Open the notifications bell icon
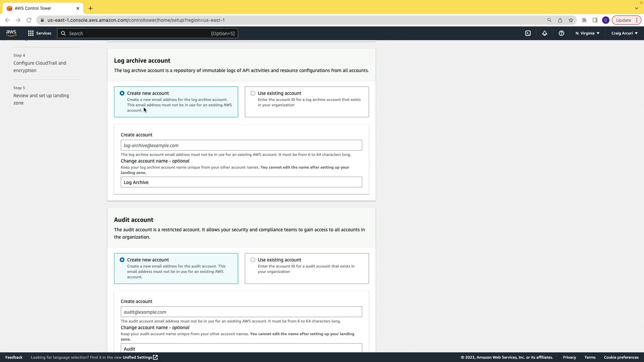Viewport: 644px width, 362px height. tap(545, 33)
